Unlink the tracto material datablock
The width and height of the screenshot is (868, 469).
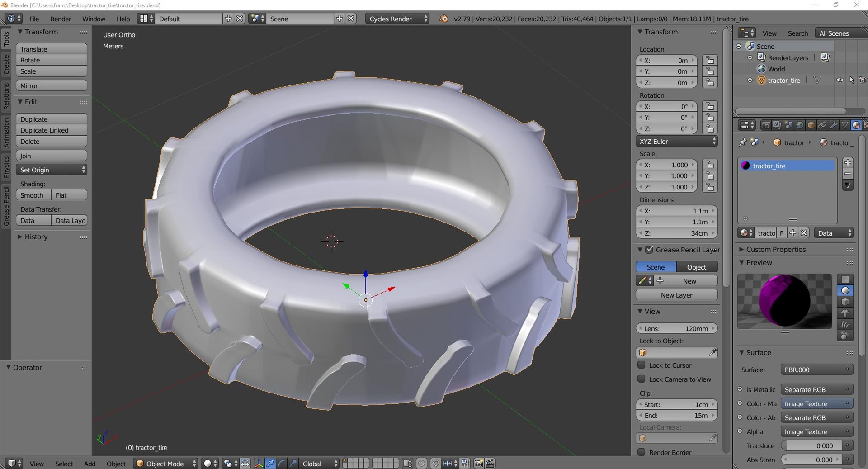[x=804, y=233]
